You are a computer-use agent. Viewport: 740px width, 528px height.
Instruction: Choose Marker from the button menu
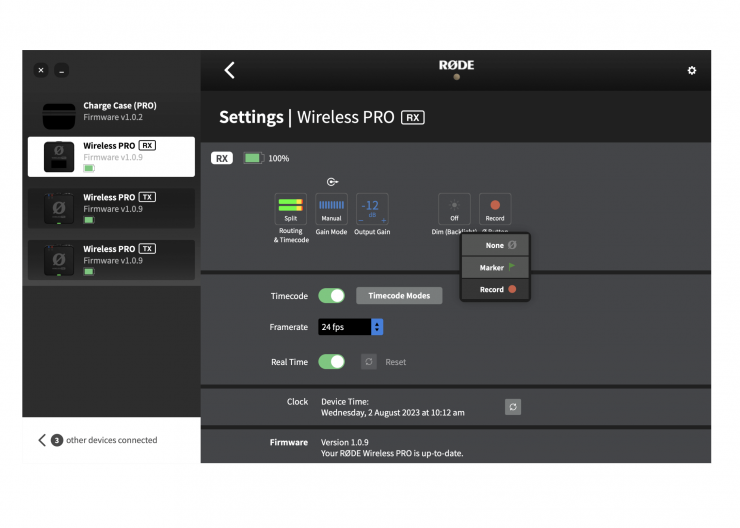point(495,268)
